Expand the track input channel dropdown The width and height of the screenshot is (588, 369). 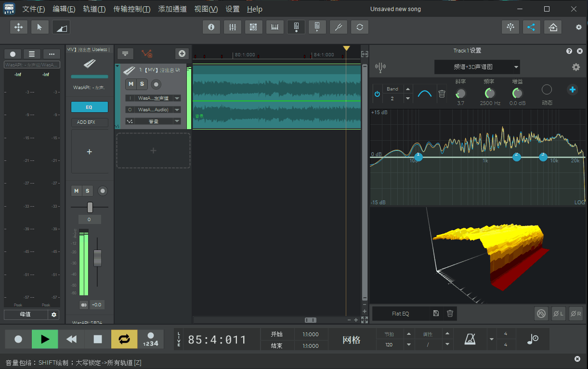[177, 98]
